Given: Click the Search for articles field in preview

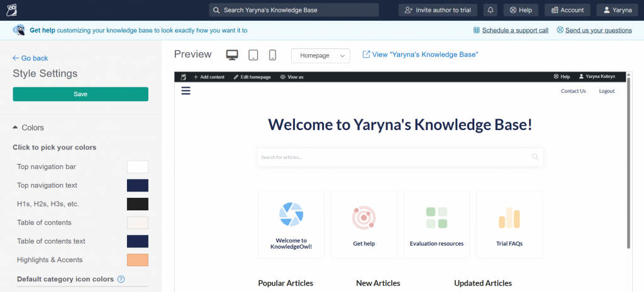Looking at the screenshot, I should coord(401,157).
